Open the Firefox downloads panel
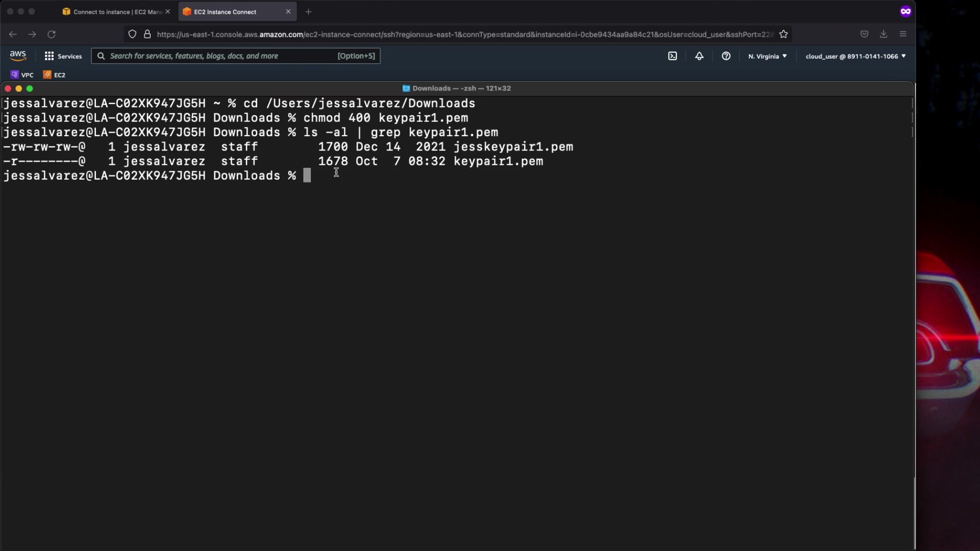Image resolution: width=980 pixels, height=551 pixels. pyautogui.click(x=884, y=34)
